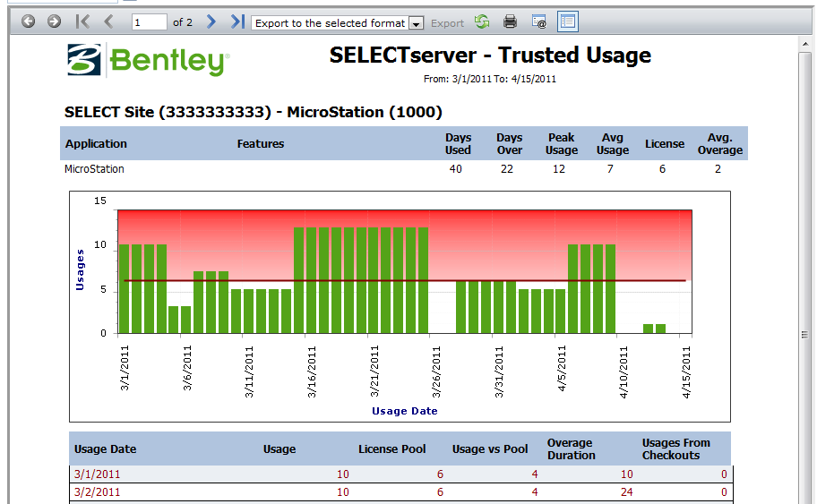The width and height of the screenshot is (817, 504).
Task: Go to the next report page
Action: (x=211, y=21)
